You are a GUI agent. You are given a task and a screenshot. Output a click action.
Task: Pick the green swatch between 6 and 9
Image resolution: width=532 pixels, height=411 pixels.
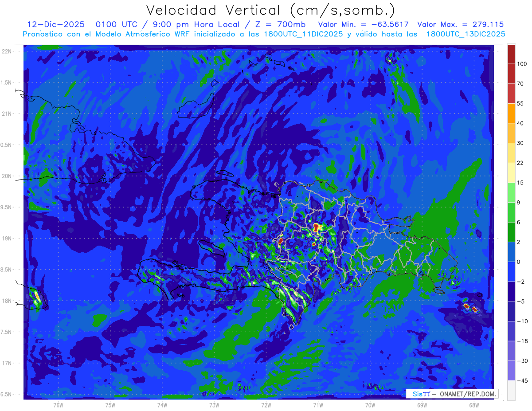coord(511,212)
